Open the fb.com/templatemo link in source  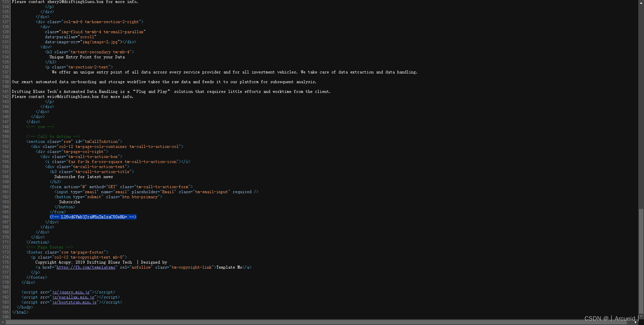click(x=86, y=267)
